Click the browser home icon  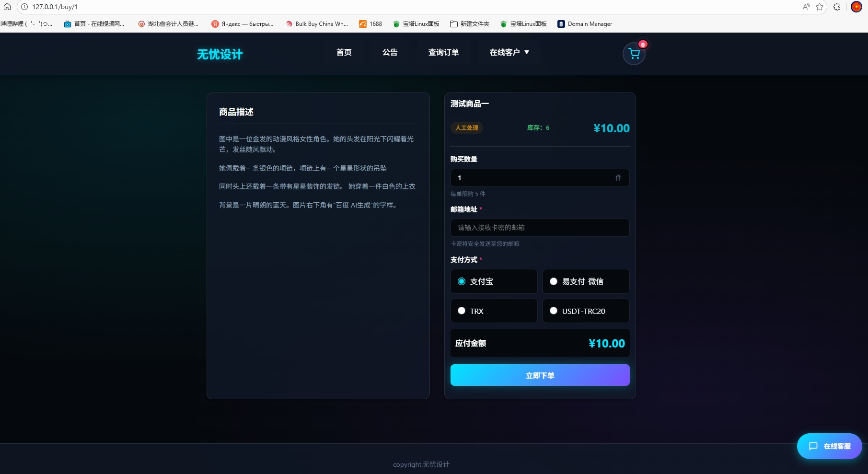7,7
